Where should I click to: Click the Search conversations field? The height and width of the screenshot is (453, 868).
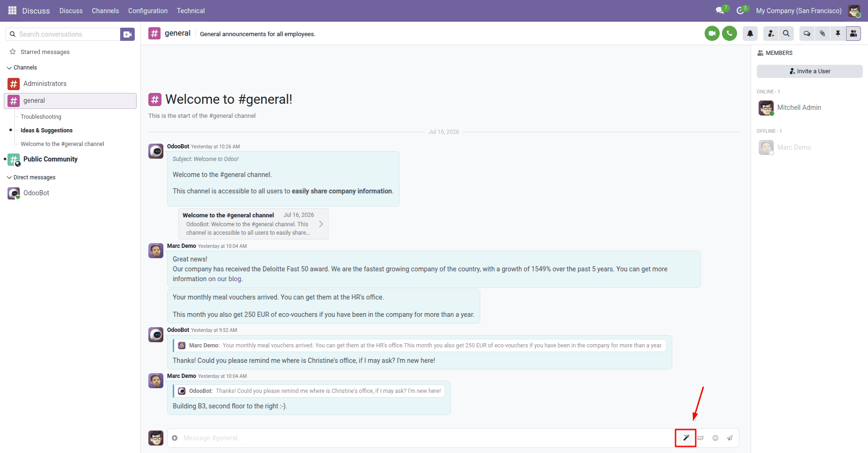pyautogui.click(x=64, y=34)
